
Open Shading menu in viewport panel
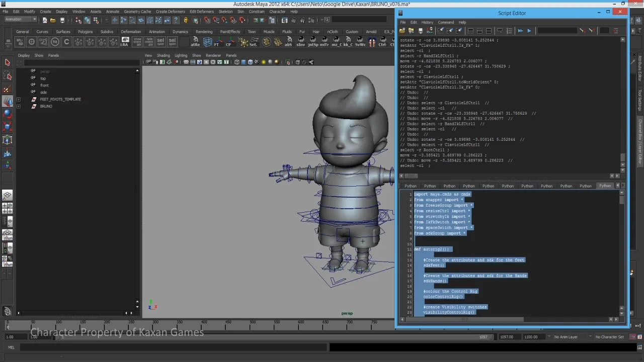[x=163, y=55]
